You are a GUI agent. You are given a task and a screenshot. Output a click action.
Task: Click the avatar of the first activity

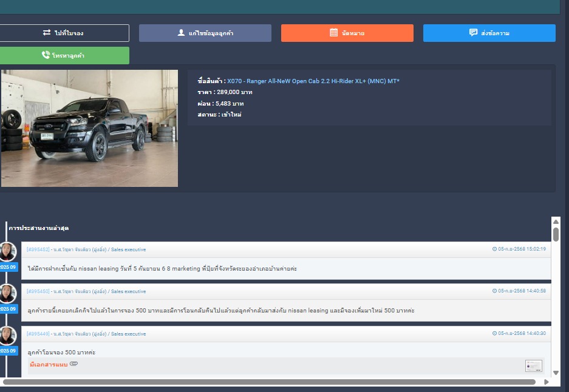[x=7, y=251]
